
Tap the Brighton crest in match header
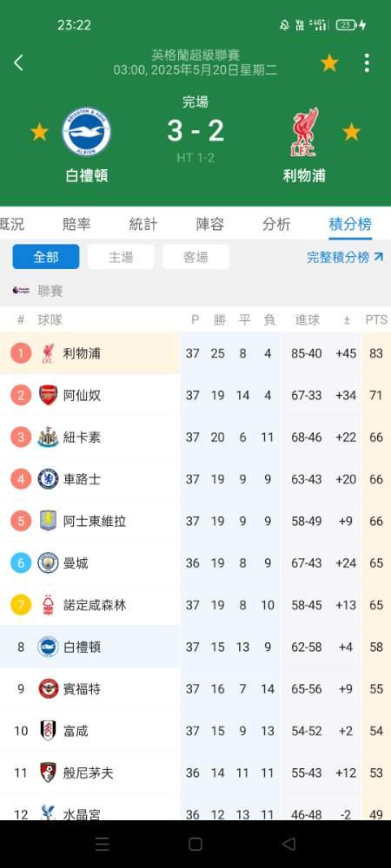[86, 132]
